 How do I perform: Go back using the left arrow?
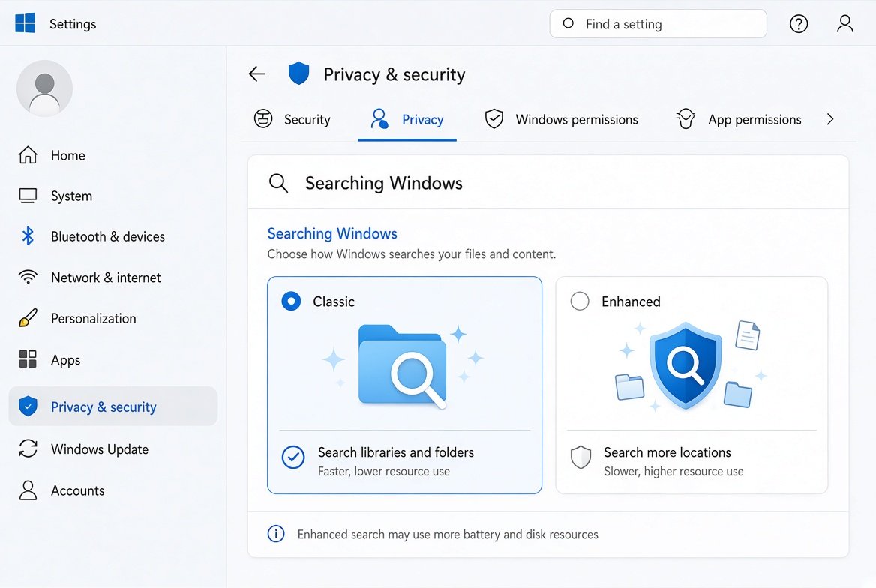(257, 73)
